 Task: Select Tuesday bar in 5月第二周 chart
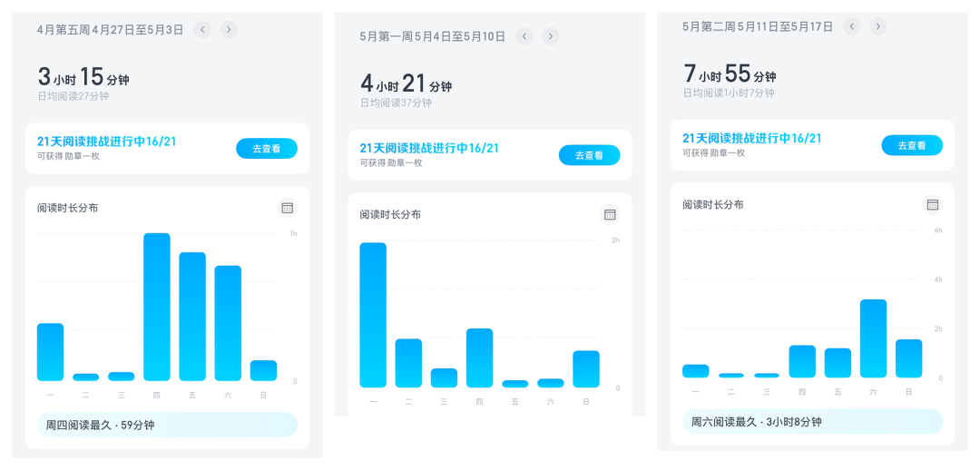point(731,375)
